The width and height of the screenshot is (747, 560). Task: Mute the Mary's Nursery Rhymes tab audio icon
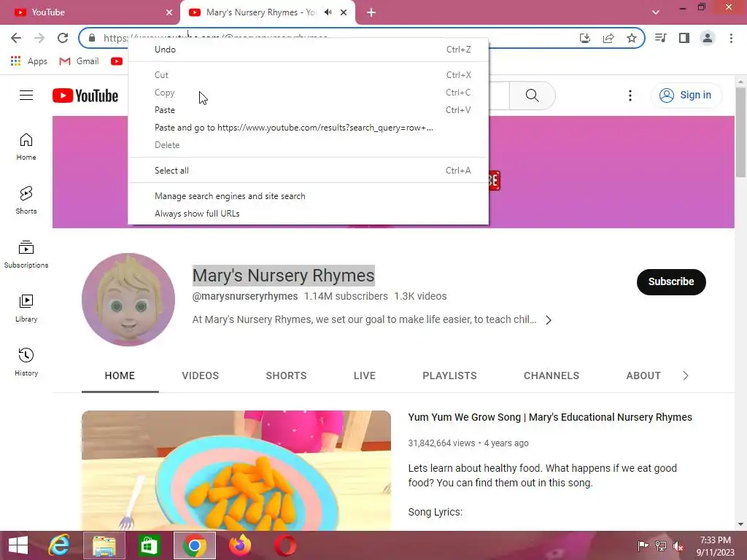tap(328, 12)
